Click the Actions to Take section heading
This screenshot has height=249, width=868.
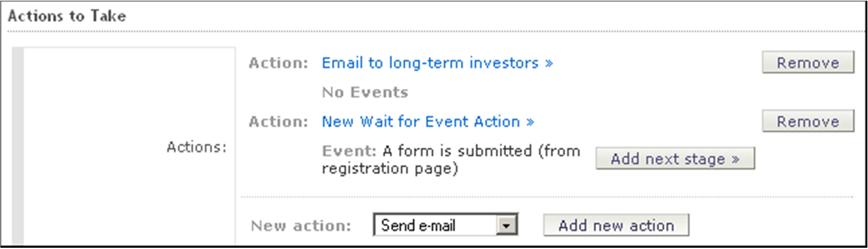click(x=67, y=16)
